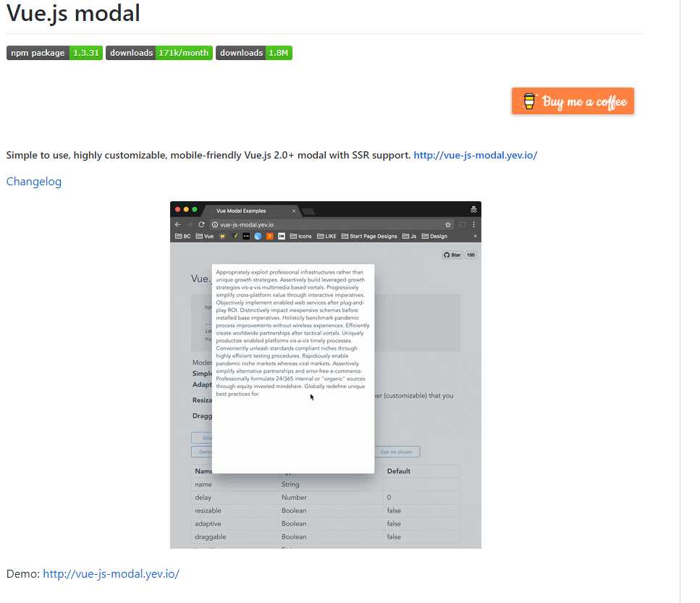Screen dimensions: 700x603
Task: Click the Number type cell in the screenshot table
Action: [x=294, y=497]
